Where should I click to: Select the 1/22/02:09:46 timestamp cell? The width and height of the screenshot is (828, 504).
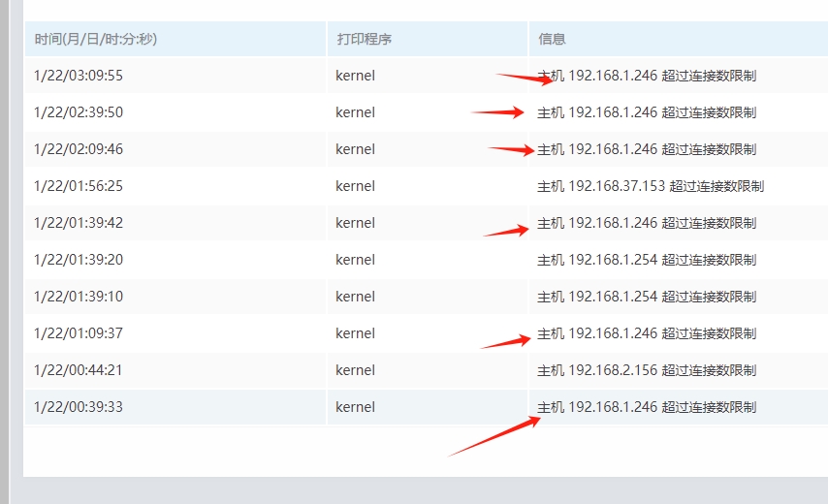click(79, 149)
